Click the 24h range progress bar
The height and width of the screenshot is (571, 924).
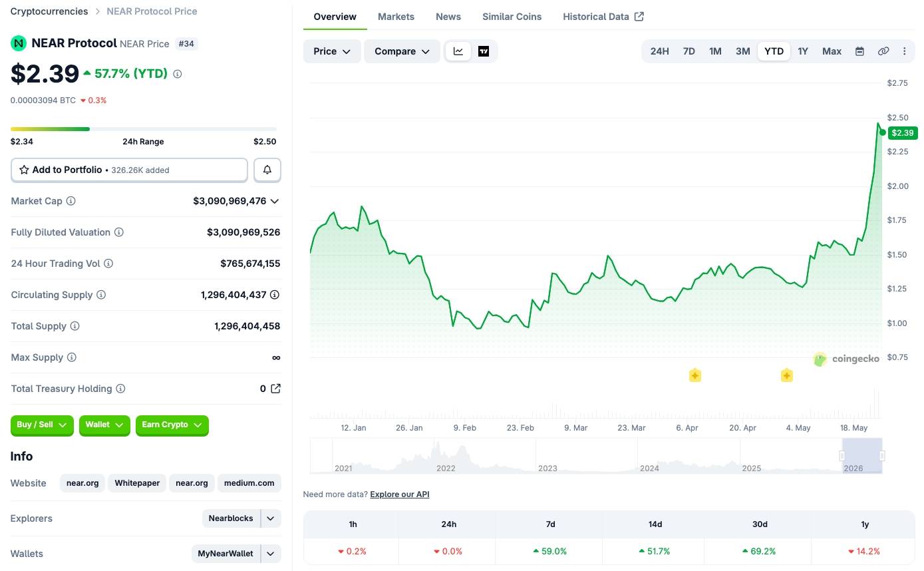click(144, 129)
